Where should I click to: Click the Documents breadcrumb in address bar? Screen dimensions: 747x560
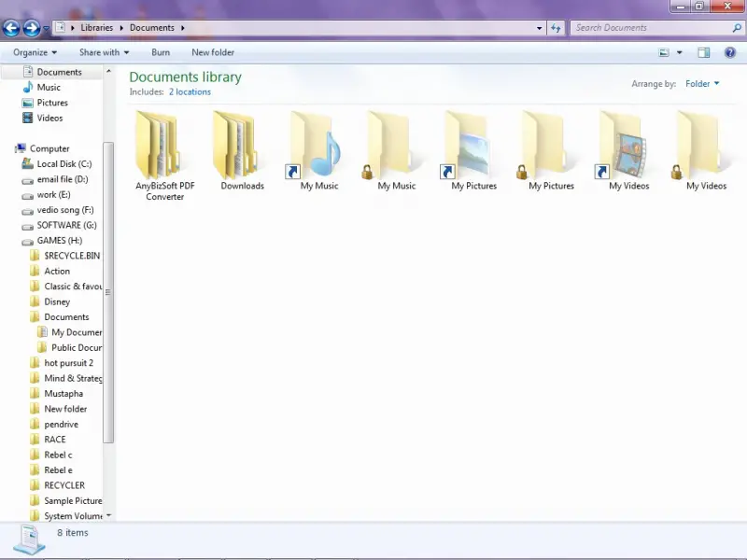[x=152, y=28]
